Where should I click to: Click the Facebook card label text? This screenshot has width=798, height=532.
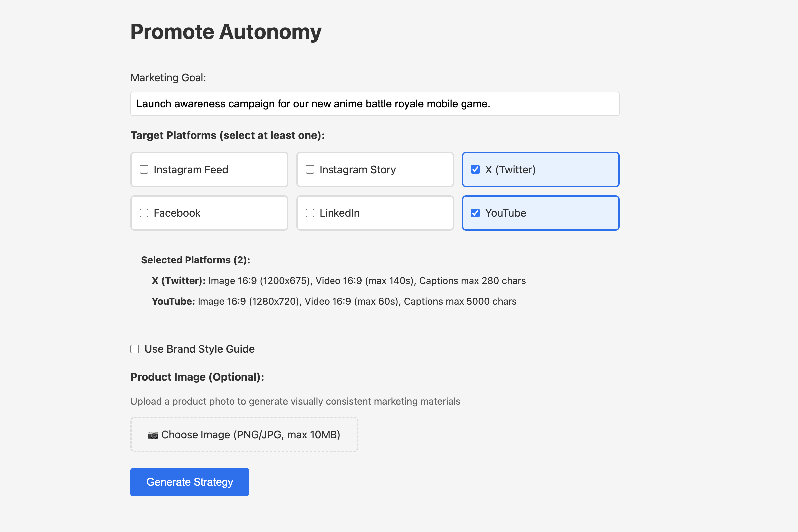pyautogui.click(x=177, y=213)
